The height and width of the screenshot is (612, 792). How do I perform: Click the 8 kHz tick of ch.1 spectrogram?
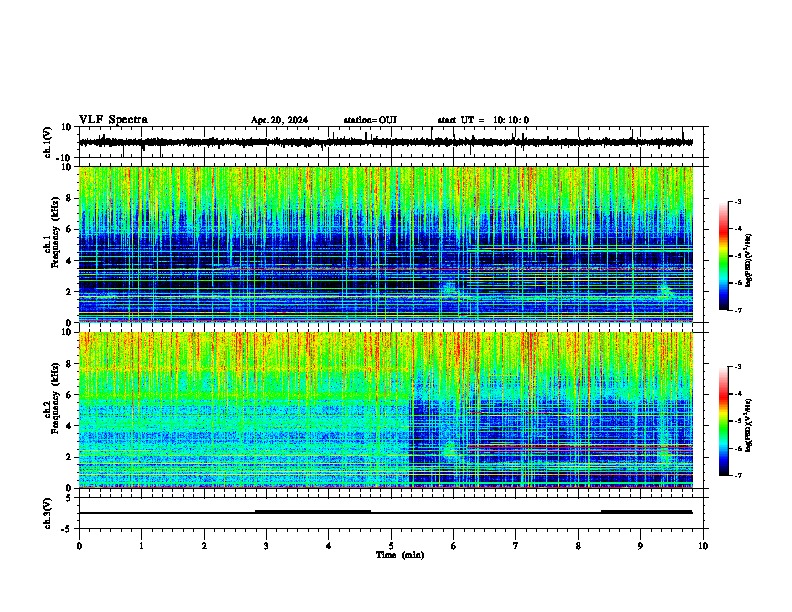71,198
